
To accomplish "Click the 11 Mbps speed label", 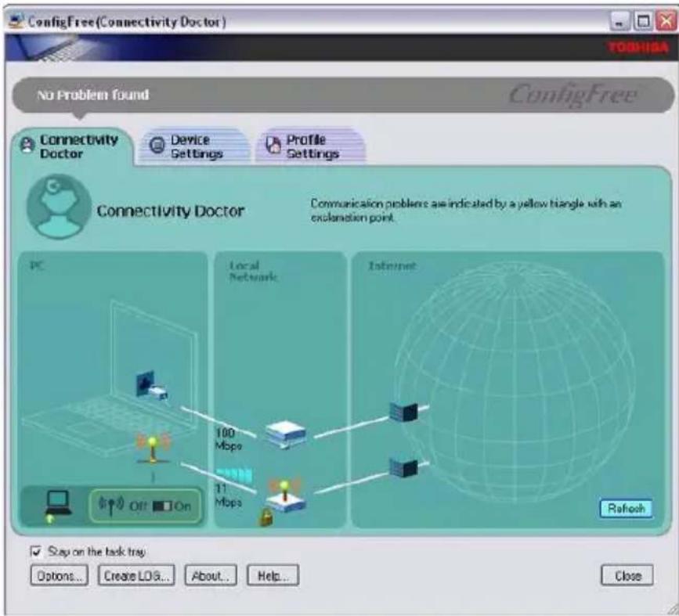I will (x=228, y=495).
